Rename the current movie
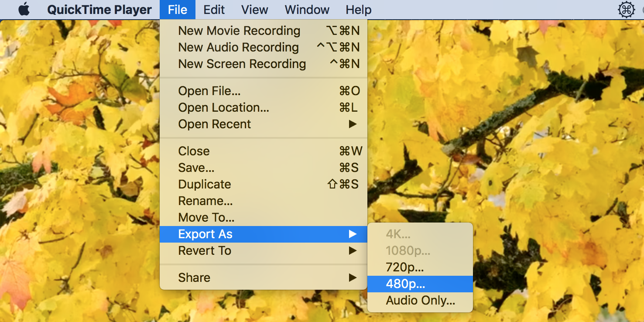The image size is (644, 322). point(205,201)
